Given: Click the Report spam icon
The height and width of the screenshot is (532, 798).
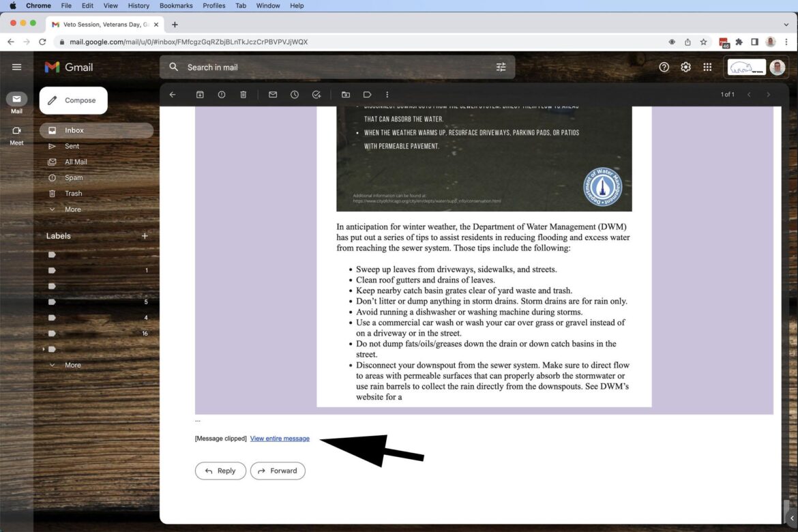Looking at the screenshot, I should [222, 95].
